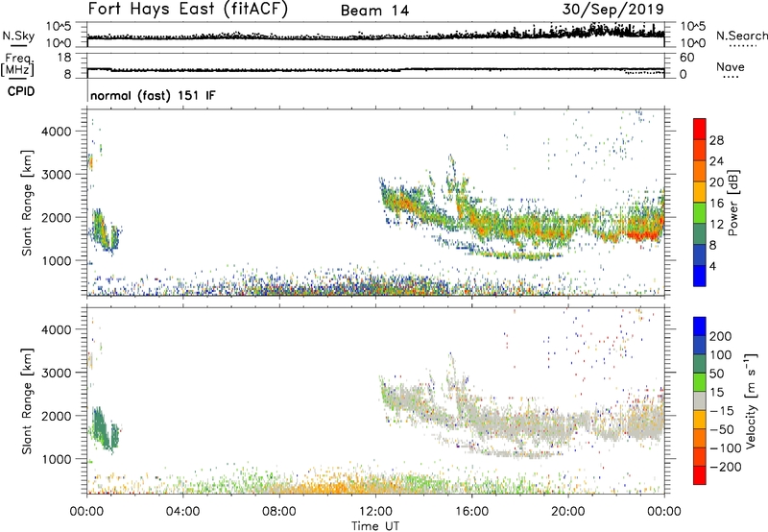Click the 'Power [dB]' colorbar title
The image size is (768, 532).
[x=732, y=203]
